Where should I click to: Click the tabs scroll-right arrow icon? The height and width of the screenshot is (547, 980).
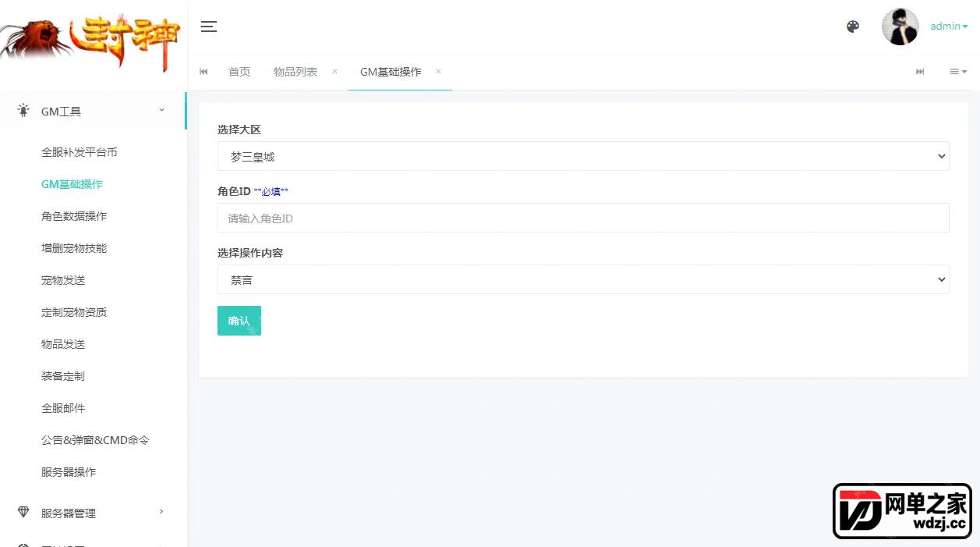click(x=920, y=72)
